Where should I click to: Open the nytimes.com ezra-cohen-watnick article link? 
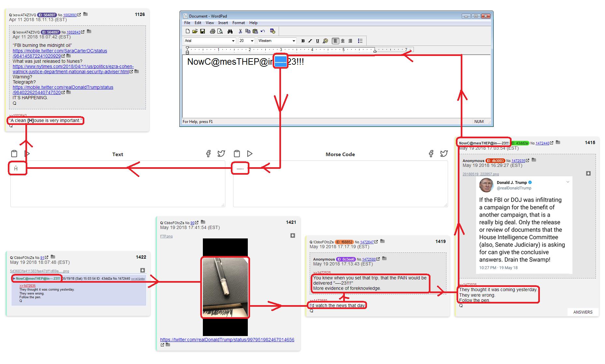click(x=73, y=69)
